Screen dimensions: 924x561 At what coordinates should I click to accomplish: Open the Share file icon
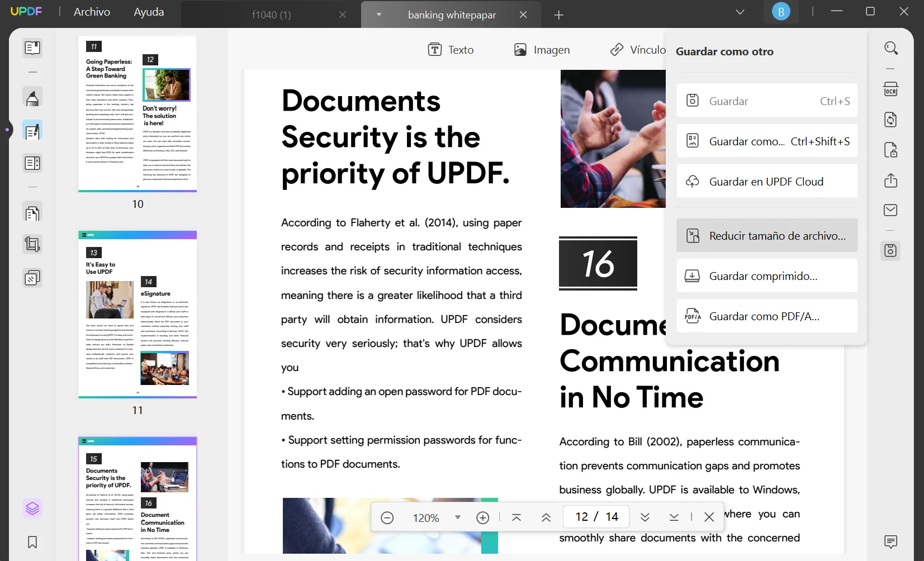pos(890,180)
